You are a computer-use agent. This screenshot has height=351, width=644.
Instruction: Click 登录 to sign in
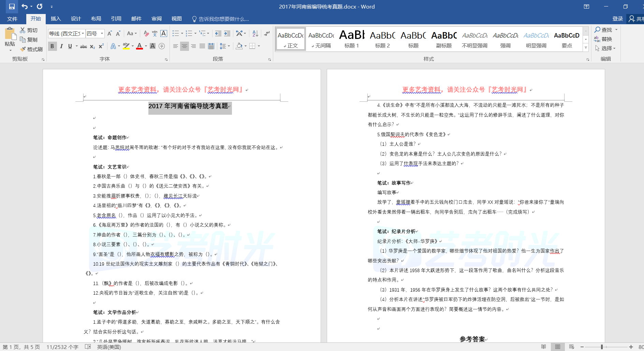click(x=617, y=19)
